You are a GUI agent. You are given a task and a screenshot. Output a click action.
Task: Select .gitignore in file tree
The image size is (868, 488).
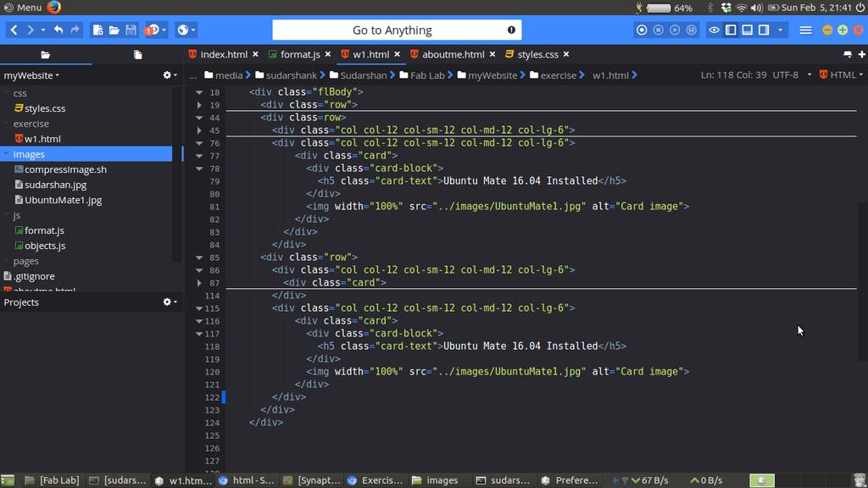(34, 276)
